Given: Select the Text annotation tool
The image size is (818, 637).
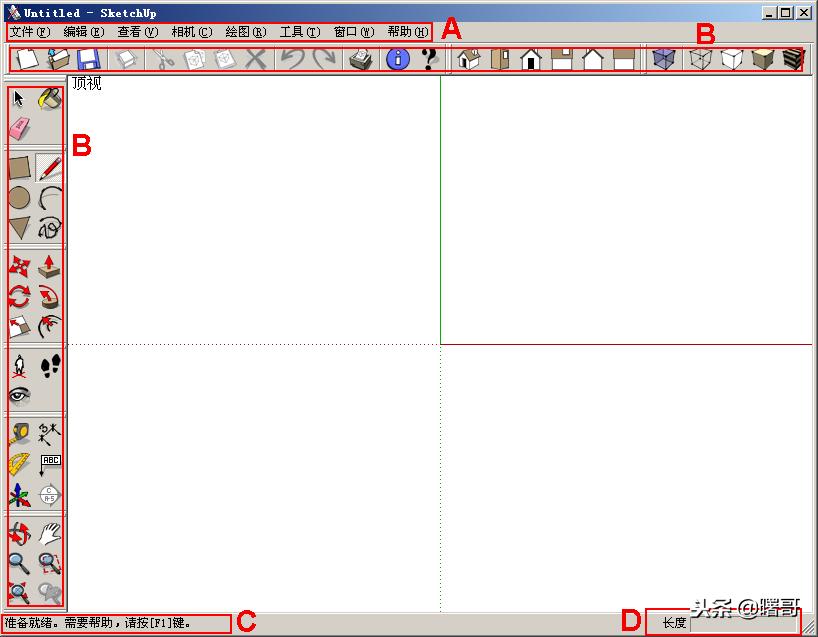Looking at the screenshot, I should [x=48, y=461].
